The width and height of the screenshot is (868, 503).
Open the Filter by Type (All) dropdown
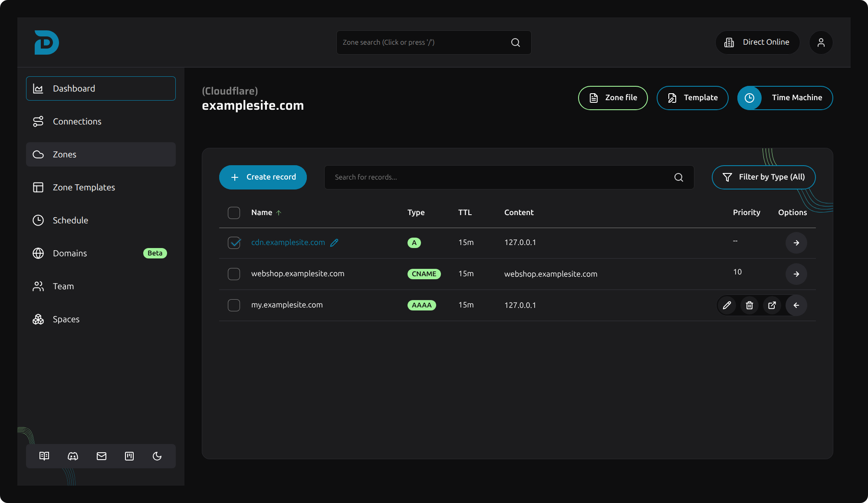(763, 177)
